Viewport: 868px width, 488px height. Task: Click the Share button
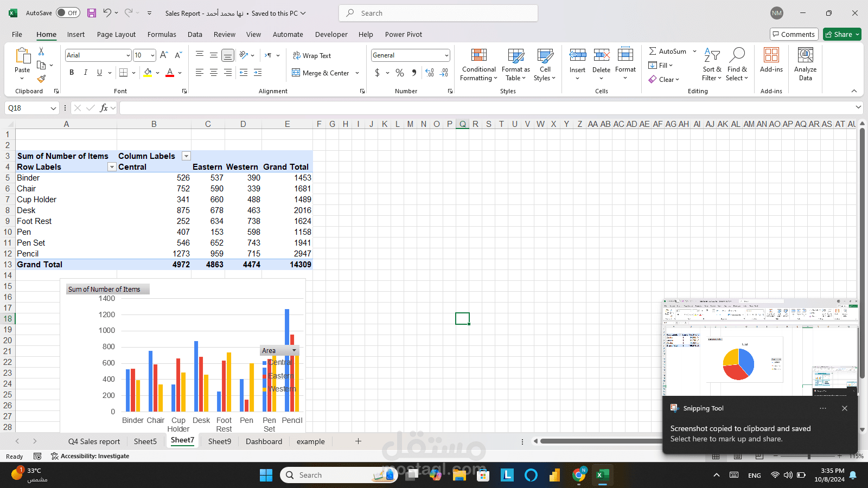842,34
